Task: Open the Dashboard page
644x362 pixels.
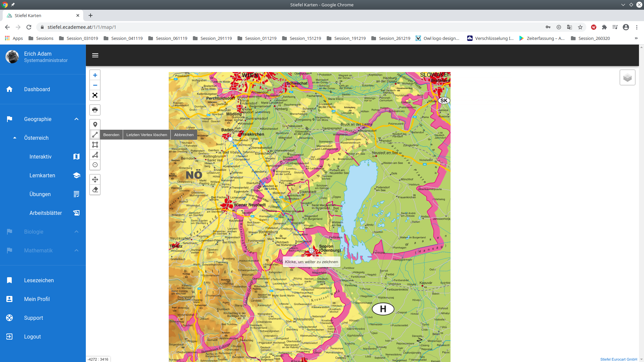Action: [x=43, y=89]
